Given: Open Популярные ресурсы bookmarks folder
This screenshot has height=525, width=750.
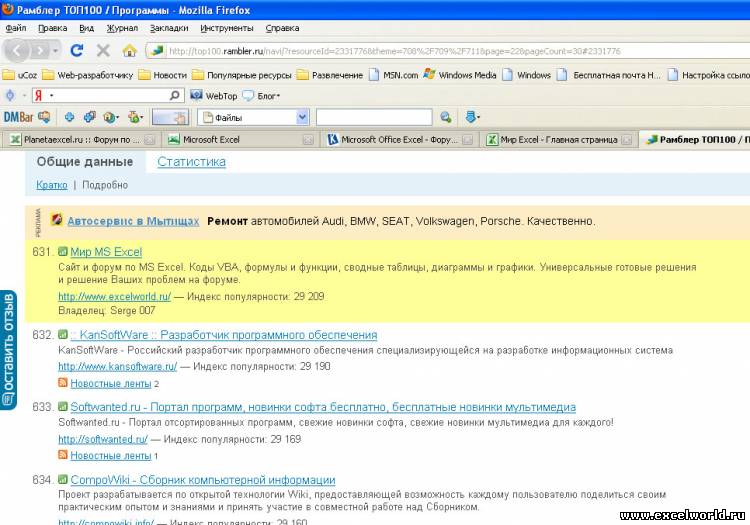Looking at the screenshot, I should (x=242, y=75).
